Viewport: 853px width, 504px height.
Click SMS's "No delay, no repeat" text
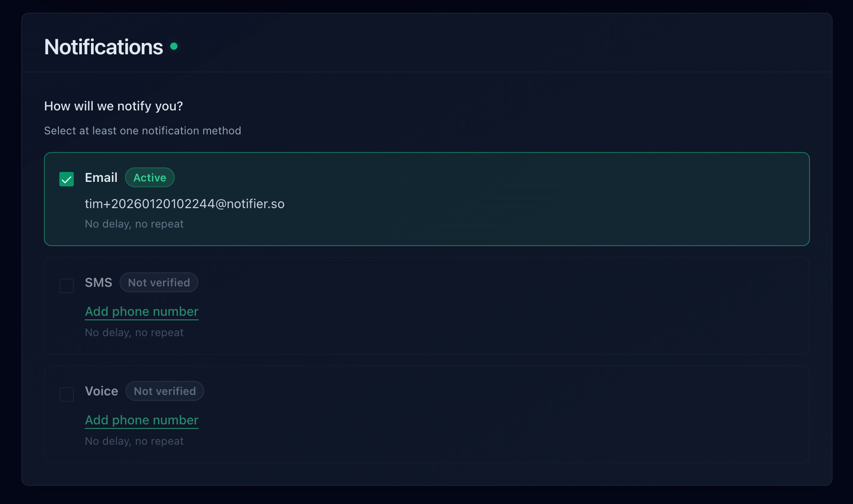[x=134, y=333]
